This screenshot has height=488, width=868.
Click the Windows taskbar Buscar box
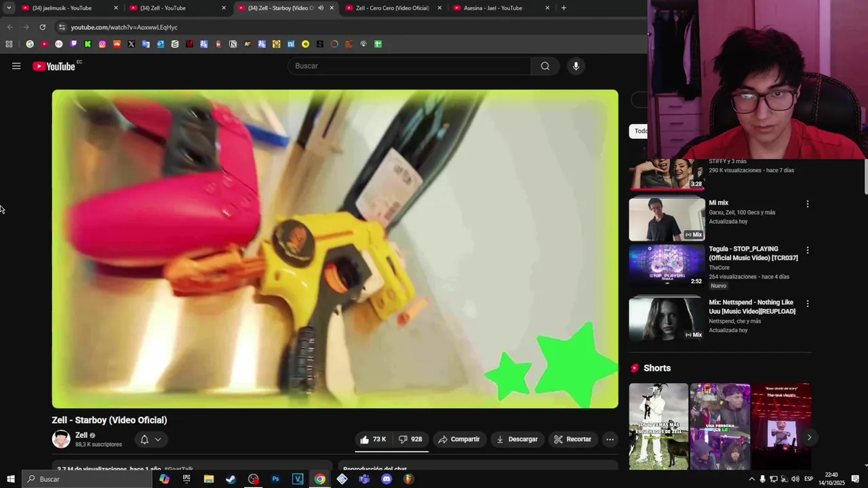(x=87, y=479)
